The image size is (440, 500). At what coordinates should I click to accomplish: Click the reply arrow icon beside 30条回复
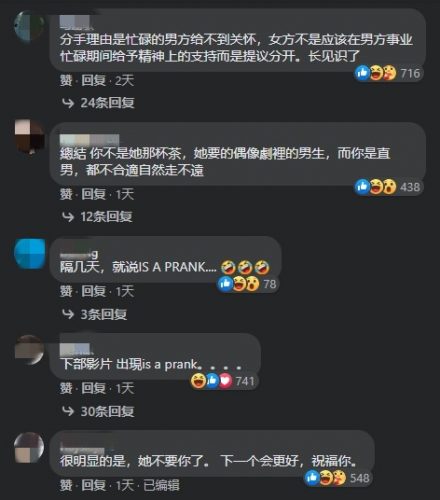(68, 411)
